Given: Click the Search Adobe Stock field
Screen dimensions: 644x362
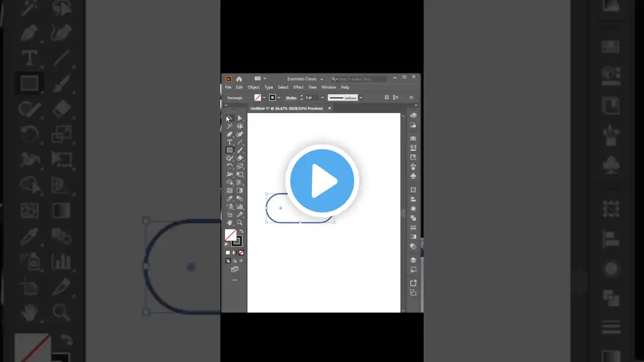Looking at the screenshot, I should 360,79.
